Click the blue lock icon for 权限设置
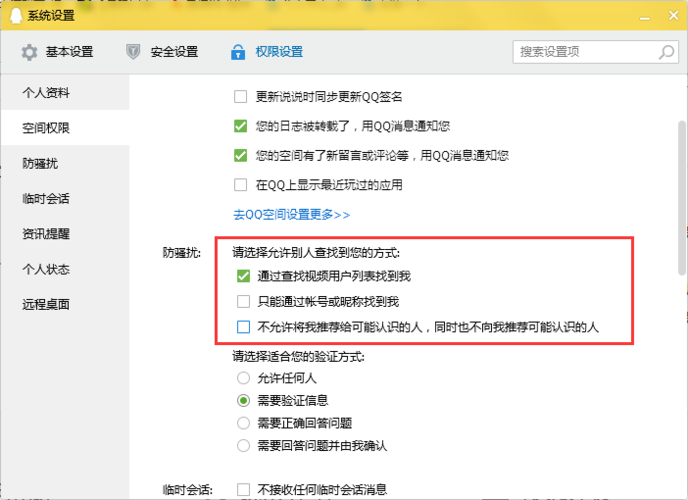The width and height of the screenshot is (688, 500). coord(238,52)
